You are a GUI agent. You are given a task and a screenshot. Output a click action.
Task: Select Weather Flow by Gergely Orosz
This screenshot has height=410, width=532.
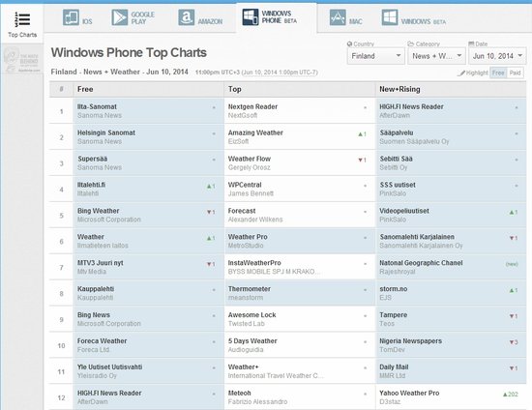[250, 159]
